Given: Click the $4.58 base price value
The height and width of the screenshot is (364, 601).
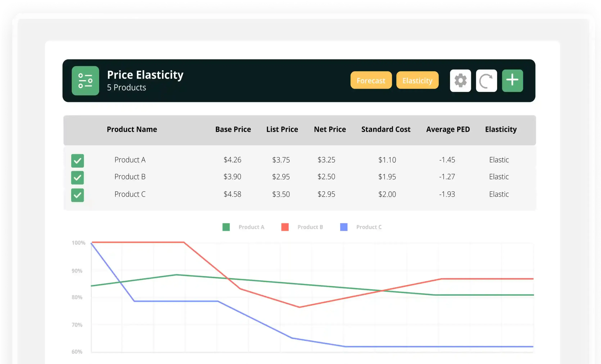Looking at the screenshot, I should point(232,194).
